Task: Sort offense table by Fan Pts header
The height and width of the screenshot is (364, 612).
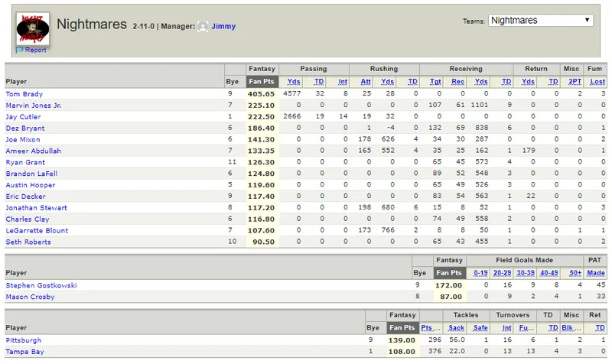Action: tap(262, 82)
